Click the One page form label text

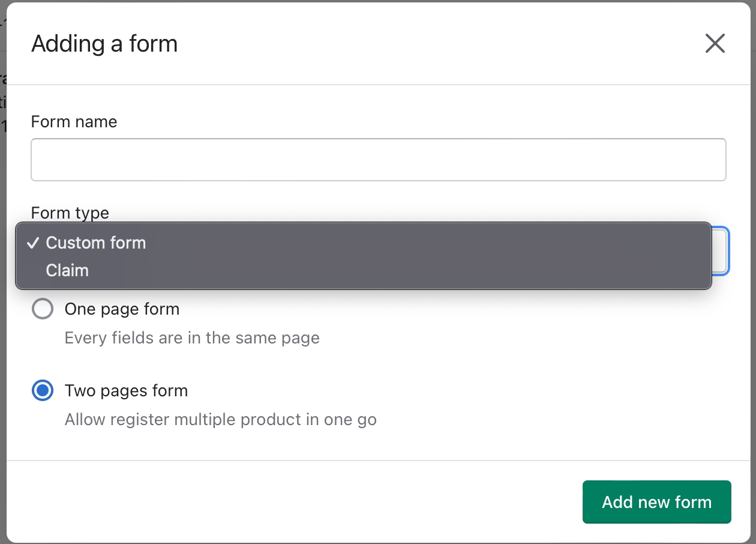tap(122, 309)
